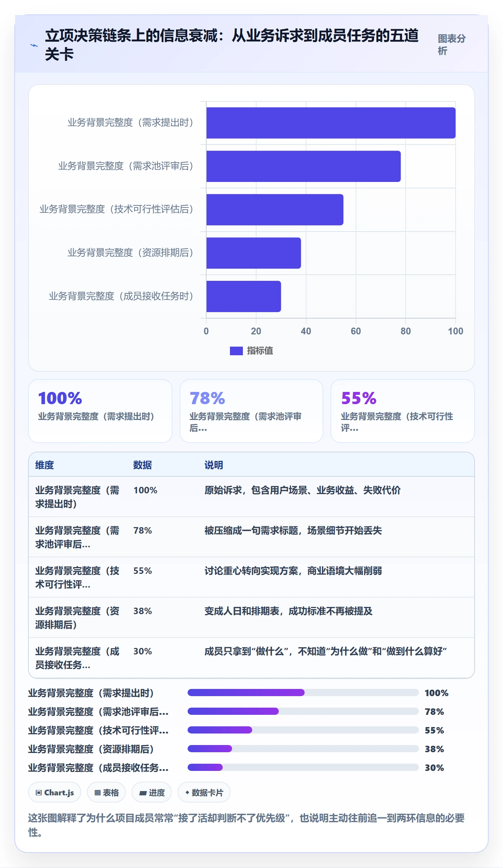Viewport: 503px width, 868px height.
Task: Click the 30% progress bar
Action: point(303,767)
